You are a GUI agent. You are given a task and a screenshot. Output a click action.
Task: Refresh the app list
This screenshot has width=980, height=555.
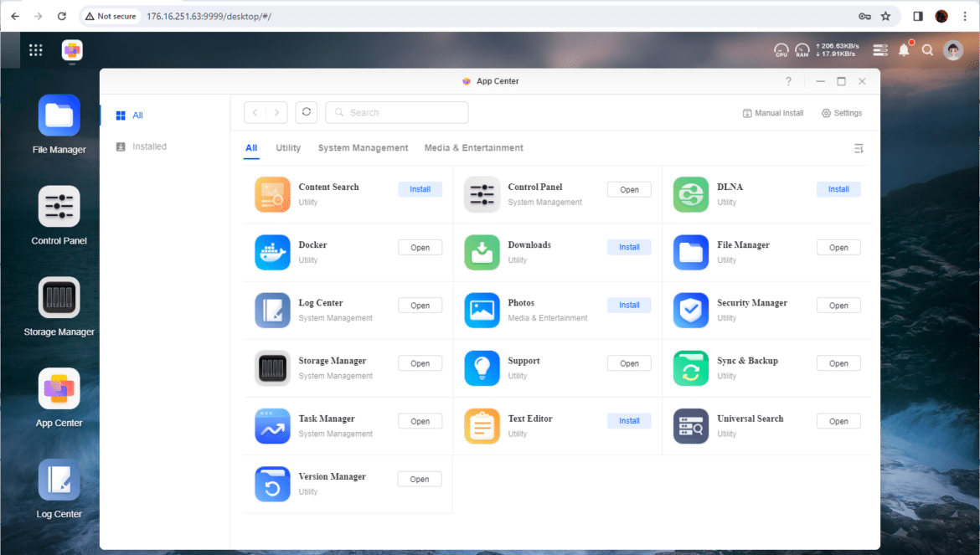pyautogui.click(x=307, y=112)
